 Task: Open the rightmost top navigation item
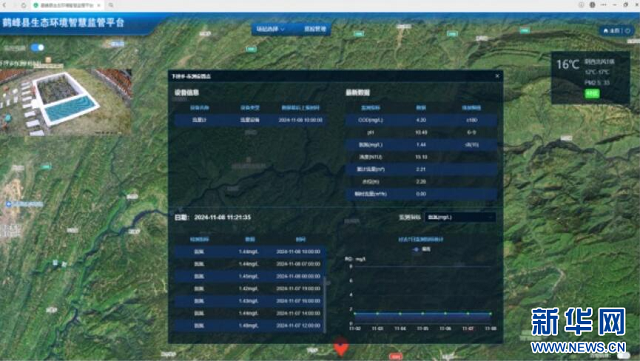click(x=315, y=29)
